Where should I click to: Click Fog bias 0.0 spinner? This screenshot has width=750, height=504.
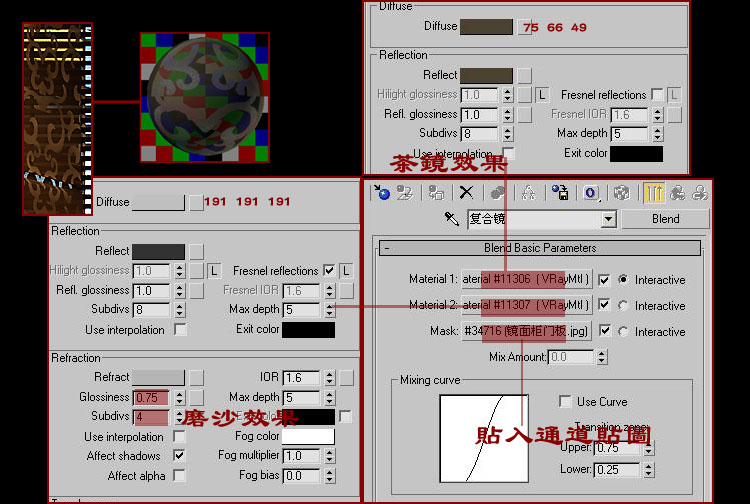[x=330, y=476]
